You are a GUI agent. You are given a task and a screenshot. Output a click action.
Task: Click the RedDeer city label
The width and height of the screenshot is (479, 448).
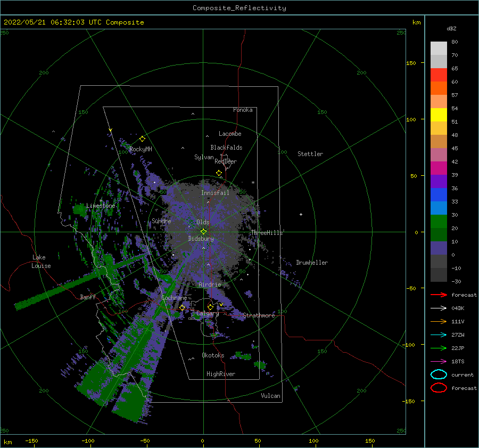coord(226,161)
